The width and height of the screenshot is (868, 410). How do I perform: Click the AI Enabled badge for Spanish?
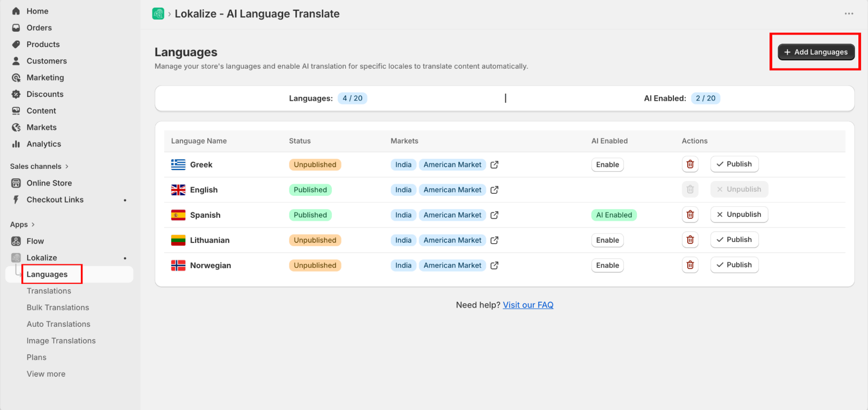(614, 215)
